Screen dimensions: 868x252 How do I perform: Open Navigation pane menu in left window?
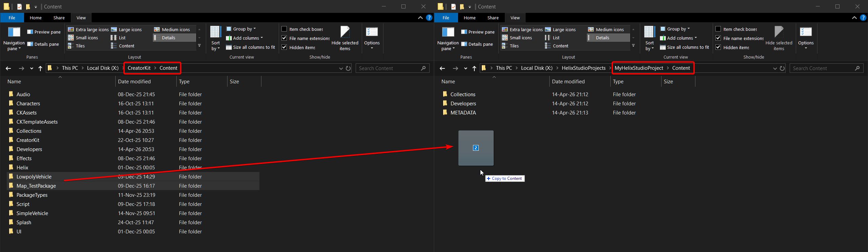click(x=14, y=39)
